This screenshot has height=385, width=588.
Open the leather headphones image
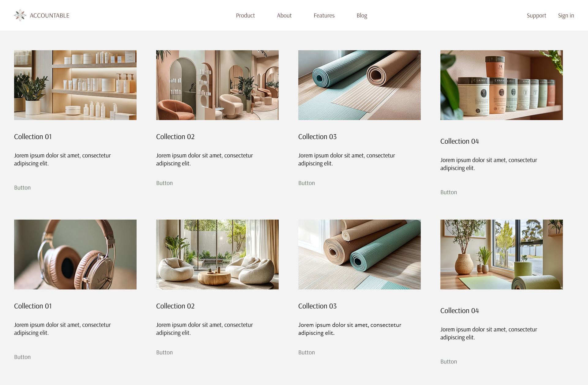[75, 255]
